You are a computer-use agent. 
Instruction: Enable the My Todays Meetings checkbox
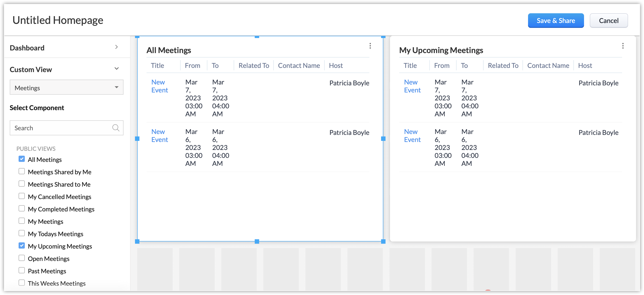[22, 233]
